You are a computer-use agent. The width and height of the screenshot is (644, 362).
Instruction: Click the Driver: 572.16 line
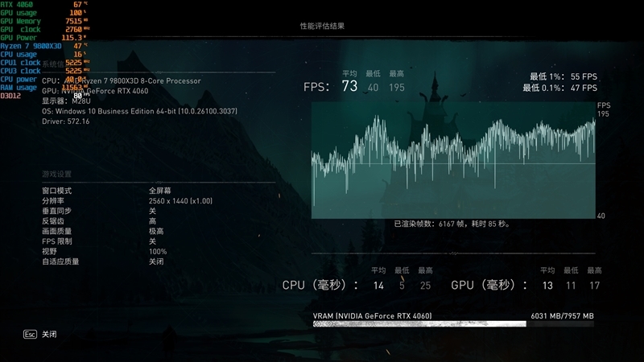(x=66, y=121)
